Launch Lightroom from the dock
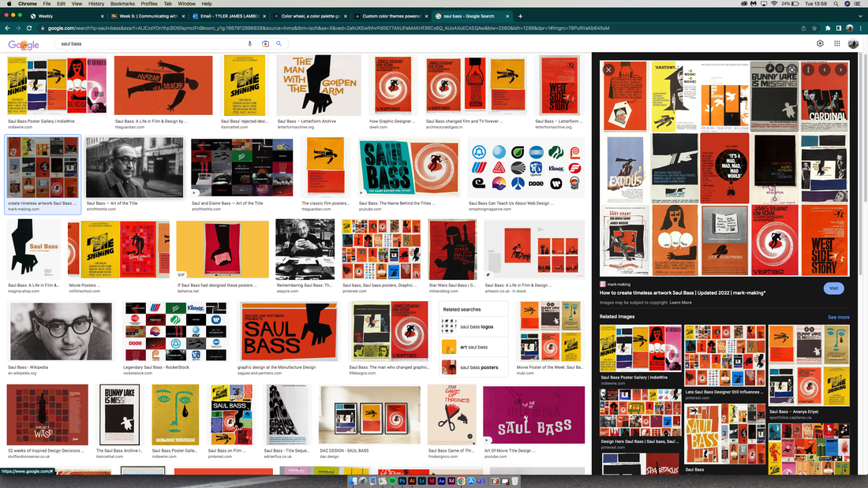The width and height of the screenshot is (868, 488). coord(422,482)
